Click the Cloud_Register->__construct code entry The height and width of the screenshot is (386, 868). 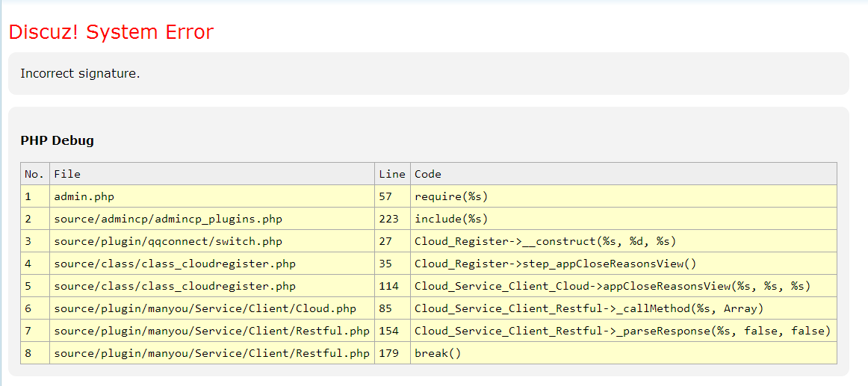[x=545, y=241]
